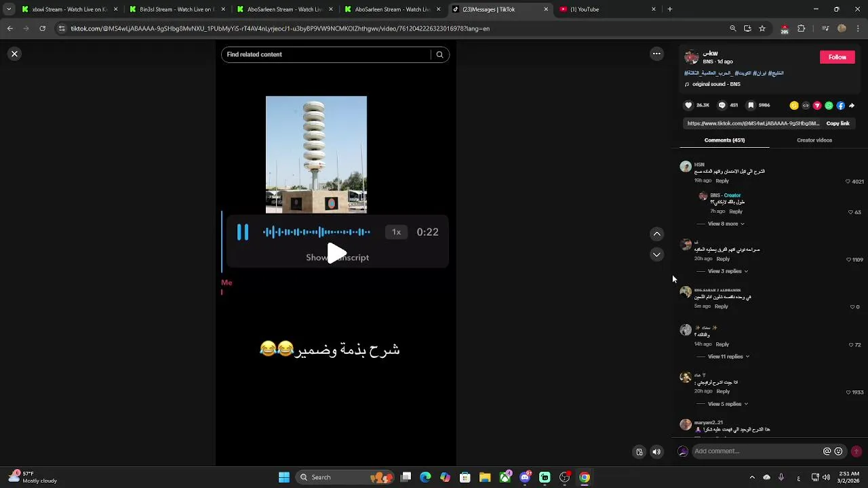Expand View 8 more replies
Viewport: 868px width, 488px height.
726,224
